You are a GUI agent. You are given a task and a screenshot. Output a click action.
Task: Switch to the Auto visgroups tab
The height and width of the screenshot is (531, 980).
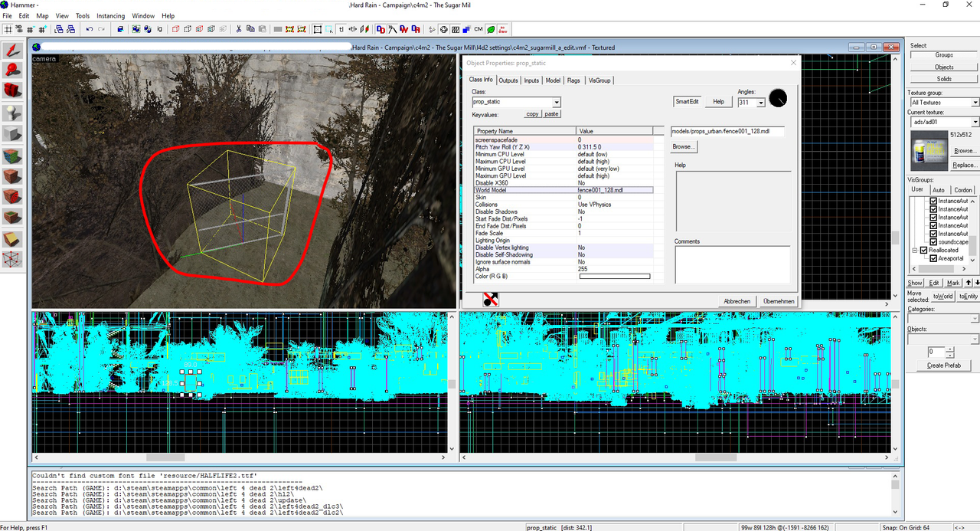click(939, 190)
